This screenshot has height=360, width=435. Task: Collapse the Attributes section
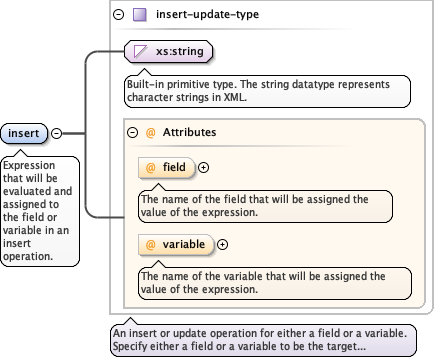tap(133, 133)
